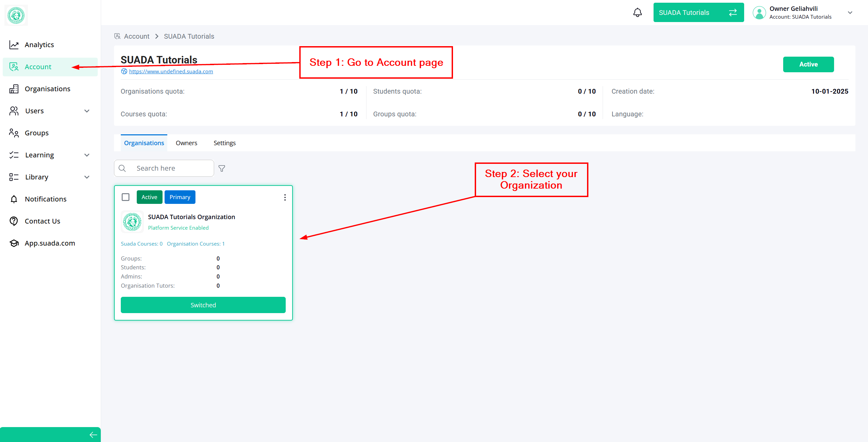Collapse sidebar using the left arrow

(x=93, y=435)
